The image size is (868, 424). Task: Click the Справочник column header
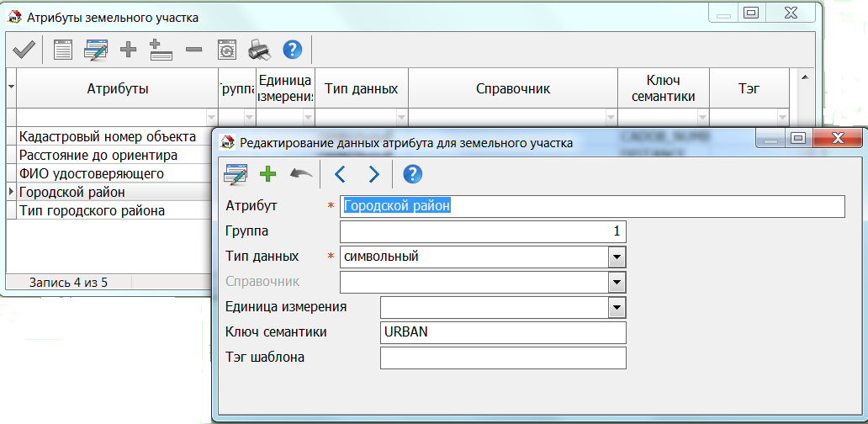[x=512, y=88]
